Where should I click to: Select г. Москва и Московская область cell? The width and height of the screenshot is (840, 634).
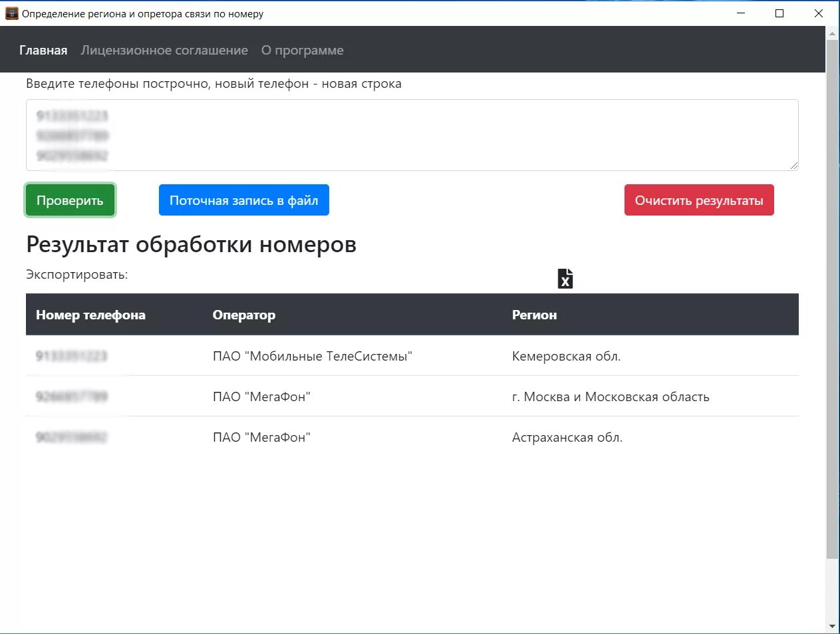[611, 396]
